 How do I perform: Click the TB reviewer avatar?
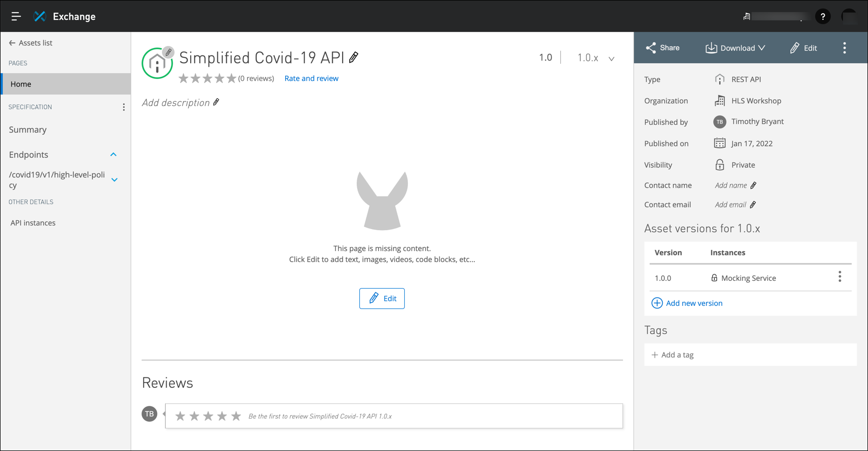click(149, 414)
